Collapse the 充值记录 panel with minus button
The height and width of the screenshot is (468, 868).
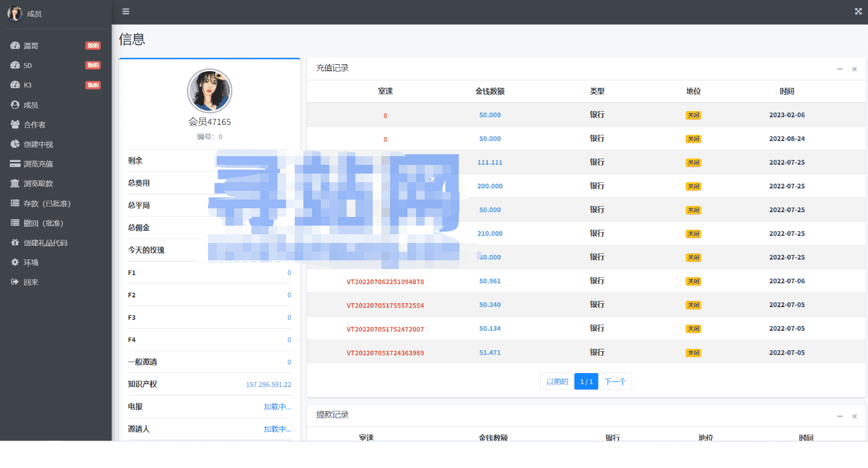pos(840,69)
